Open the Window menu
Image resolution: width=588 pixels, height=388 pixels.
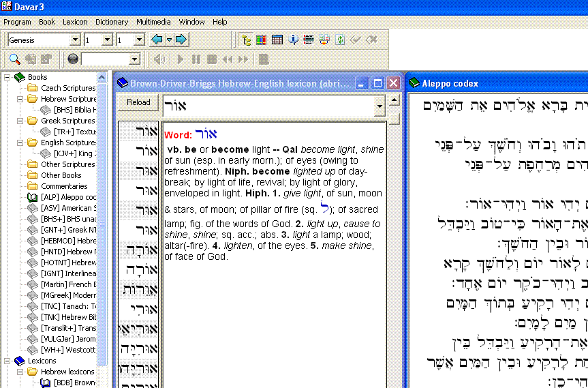point(191,22)
